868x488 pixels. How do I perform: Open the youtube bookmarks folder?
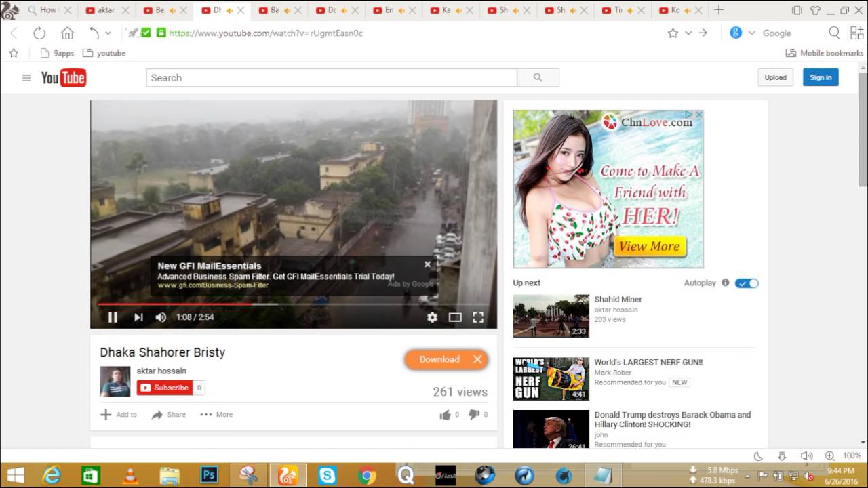104,53
